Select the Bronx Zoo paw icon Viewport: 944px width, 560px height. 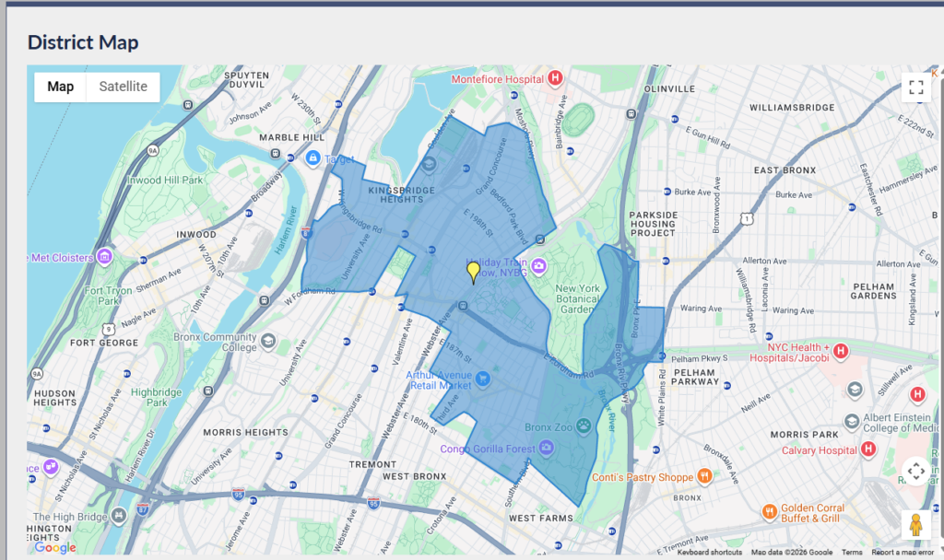[584, 426]
